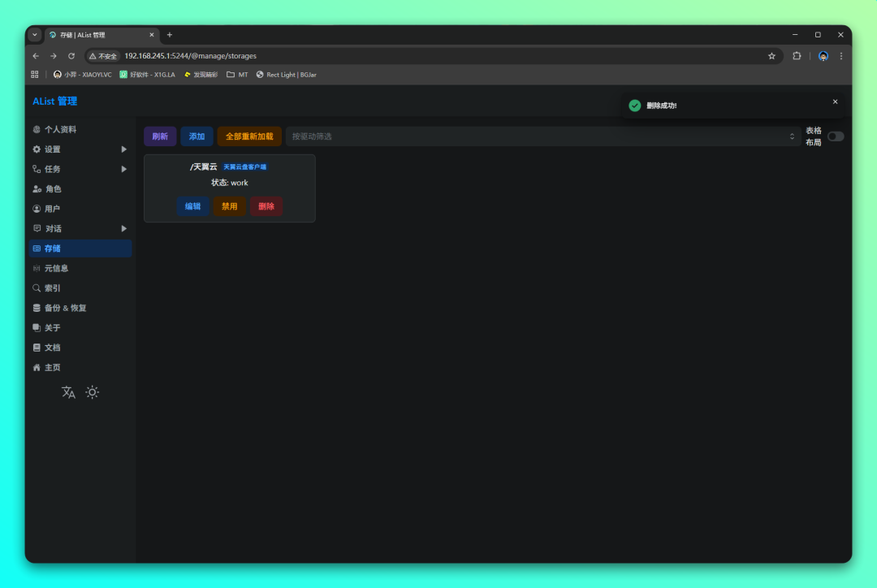
Task: Open the bookmarks bar apps grid icon
Action: point(35,75)
